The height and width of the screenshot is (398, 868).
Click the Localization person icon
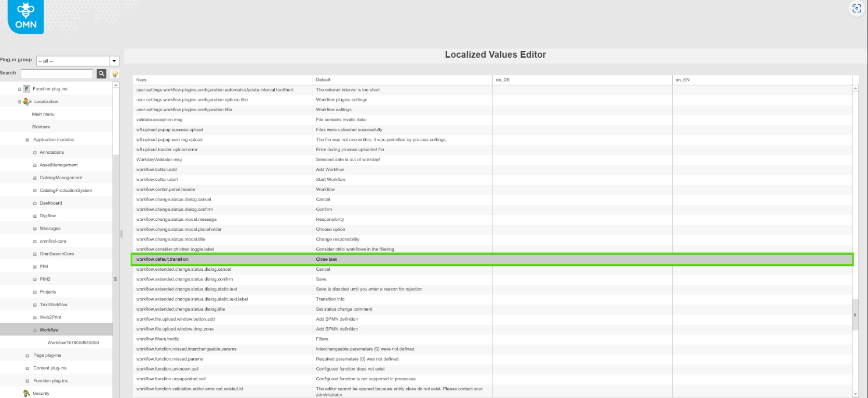point(27,102)
